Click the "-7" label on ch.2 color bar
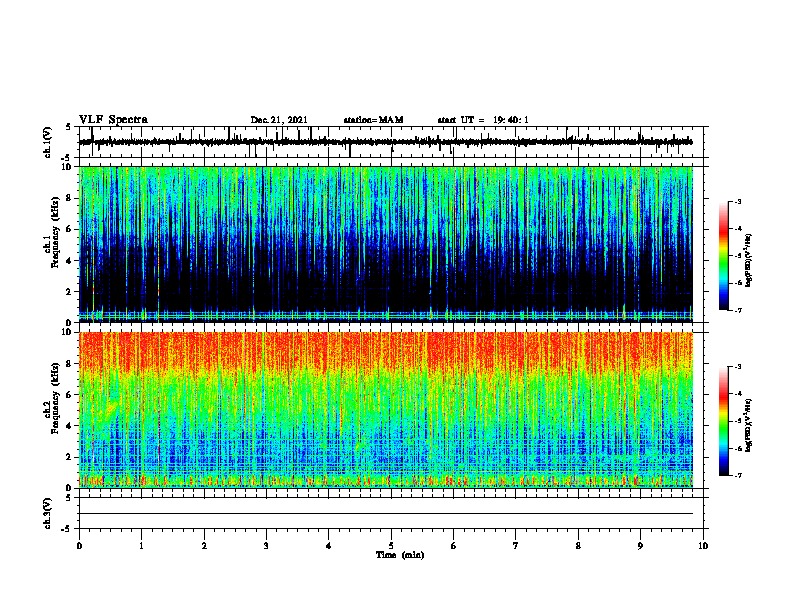The width and height of the screenshot is (792, 612). click(x=738, y=476)
